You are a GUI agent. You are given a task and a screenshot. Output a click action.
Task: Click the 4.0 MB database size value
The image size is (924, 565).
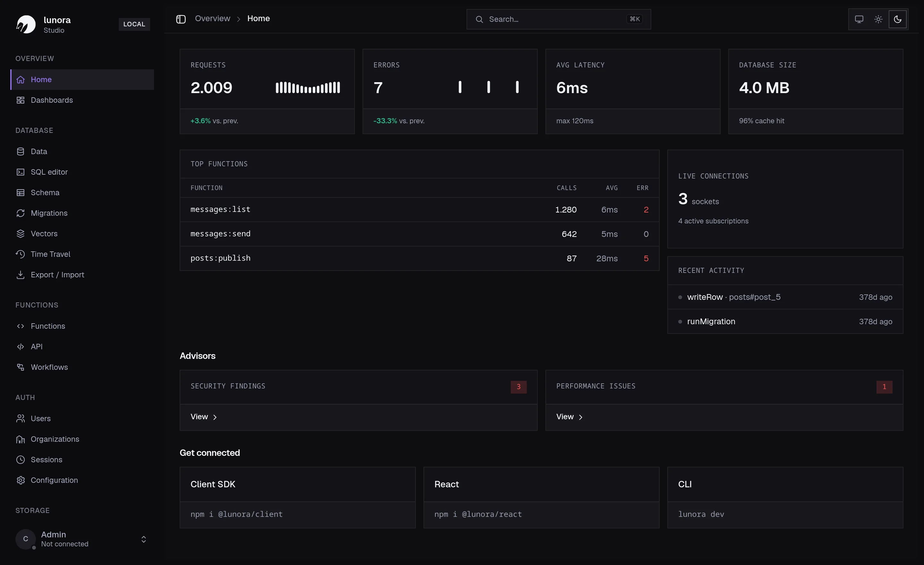764,88
